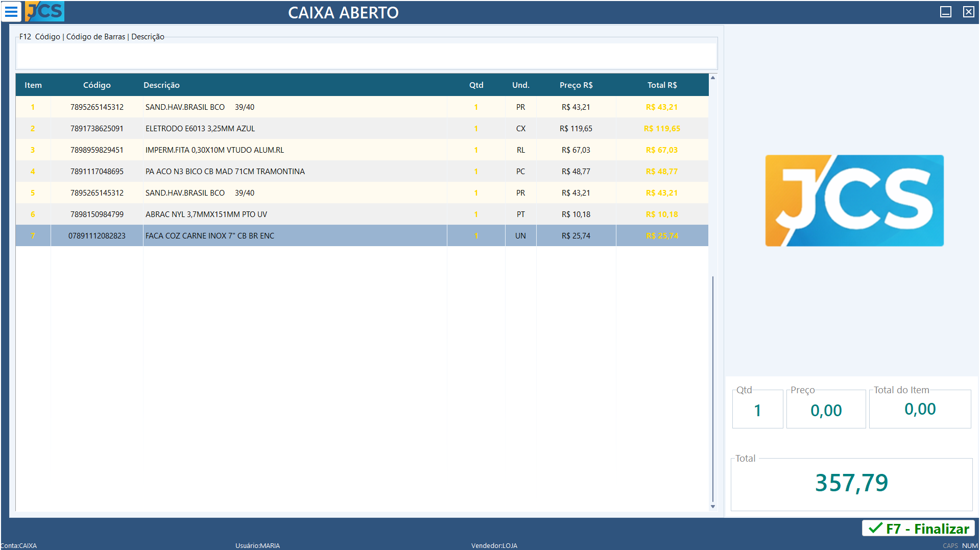The image size is (980, 550).
Task: Select the ELETRODO E6013 3,25MM AZUL row
Action: tap(200, 129)
